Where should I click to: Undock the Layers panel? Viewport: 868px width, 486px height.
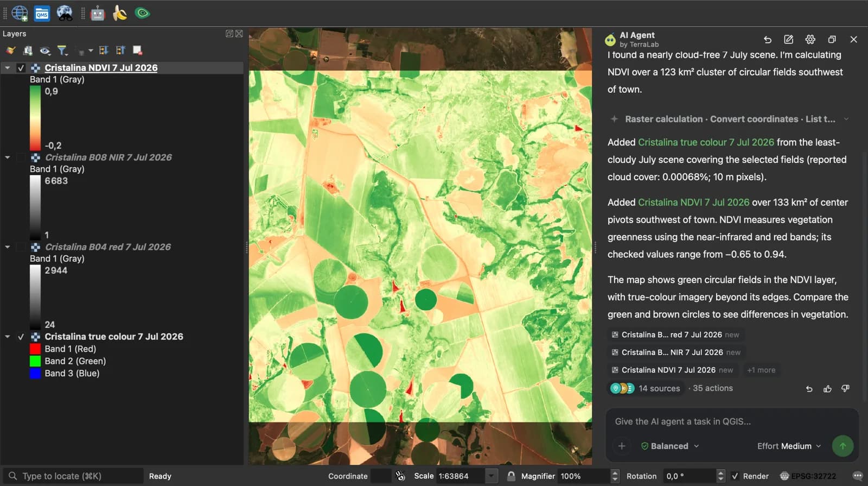(229, 34)
